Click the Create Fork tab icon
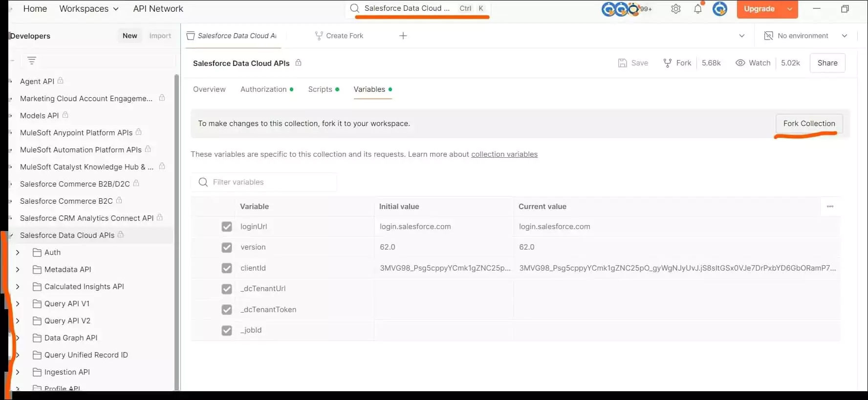 [x=319, y=36]
